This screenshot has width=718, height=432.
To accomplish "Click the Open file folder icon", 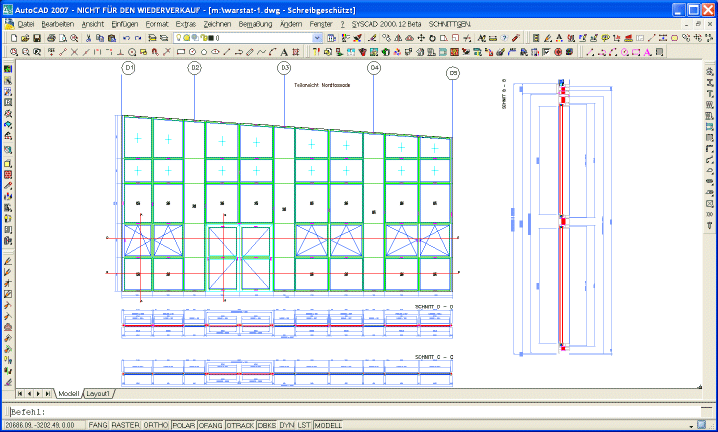I will tap(25, 38).
